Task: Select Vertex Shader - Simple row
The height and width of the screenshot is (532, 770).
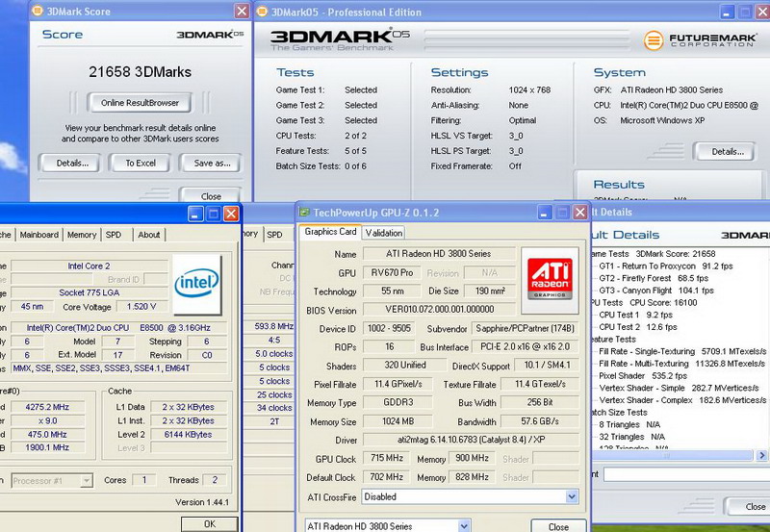Action: (679, 389)
